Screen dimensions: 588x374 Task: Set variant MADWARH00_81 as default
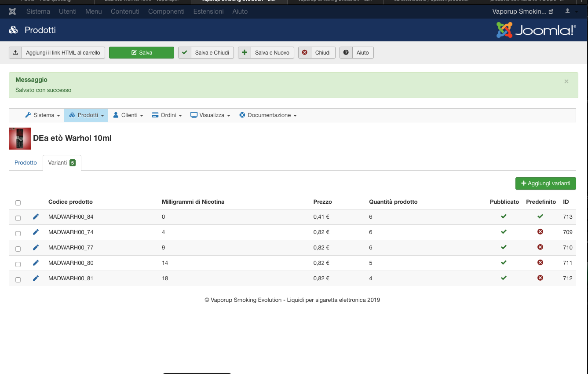(540, 278)
